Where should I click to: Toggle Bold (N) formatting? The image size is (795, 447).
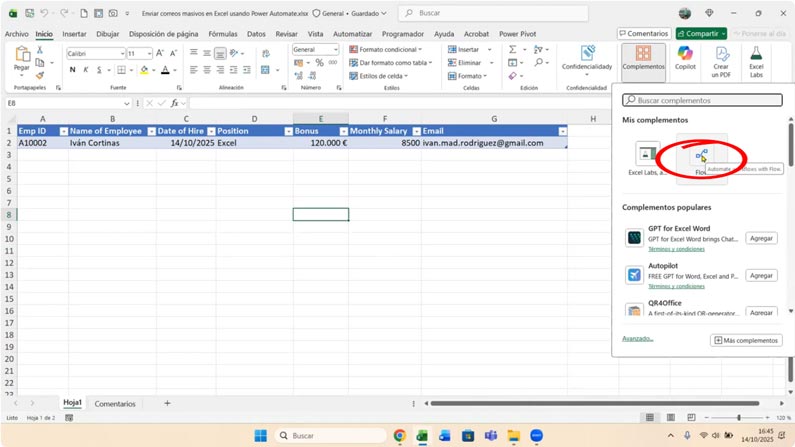pos(73,69)
